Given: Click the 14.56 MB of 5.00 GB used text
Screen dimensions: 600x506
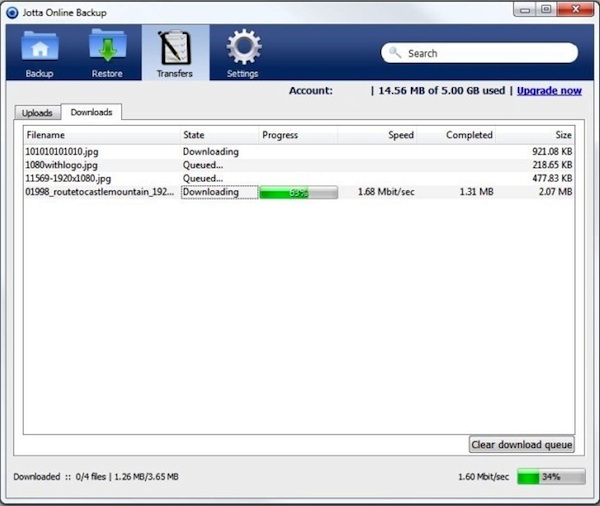Looking at the screenshot, I should click(442, 91).
